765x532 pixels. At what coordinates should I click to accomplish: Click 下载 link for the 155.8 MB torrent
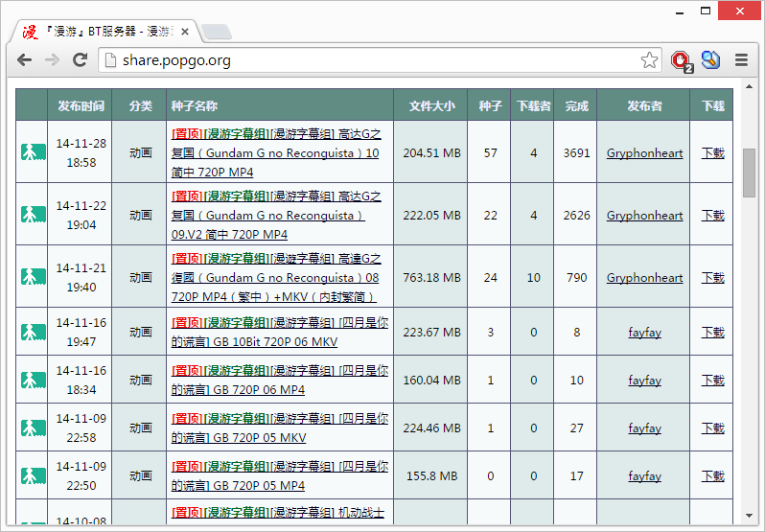tap(712, 475)
